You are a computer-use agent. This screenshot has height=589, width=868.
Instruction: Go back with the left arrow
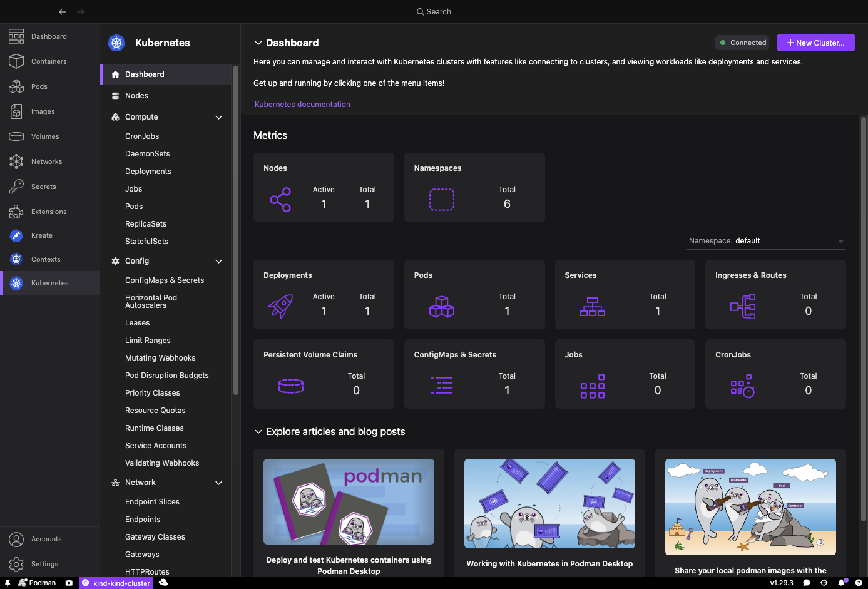(62, 11)
